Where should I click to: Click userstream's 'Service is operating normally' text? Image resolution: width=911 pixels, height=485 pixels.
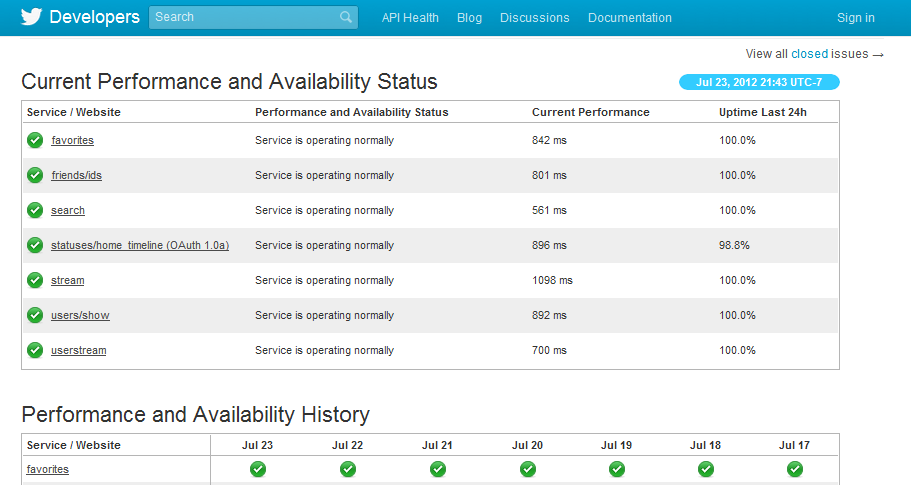pos(324,350)
